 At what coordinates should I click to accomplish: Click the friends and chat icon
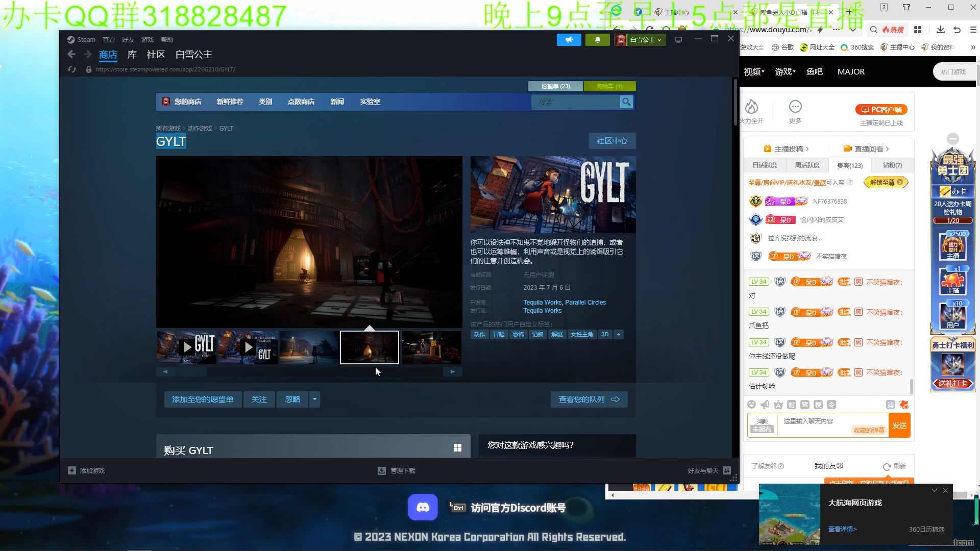click(727, 470)
